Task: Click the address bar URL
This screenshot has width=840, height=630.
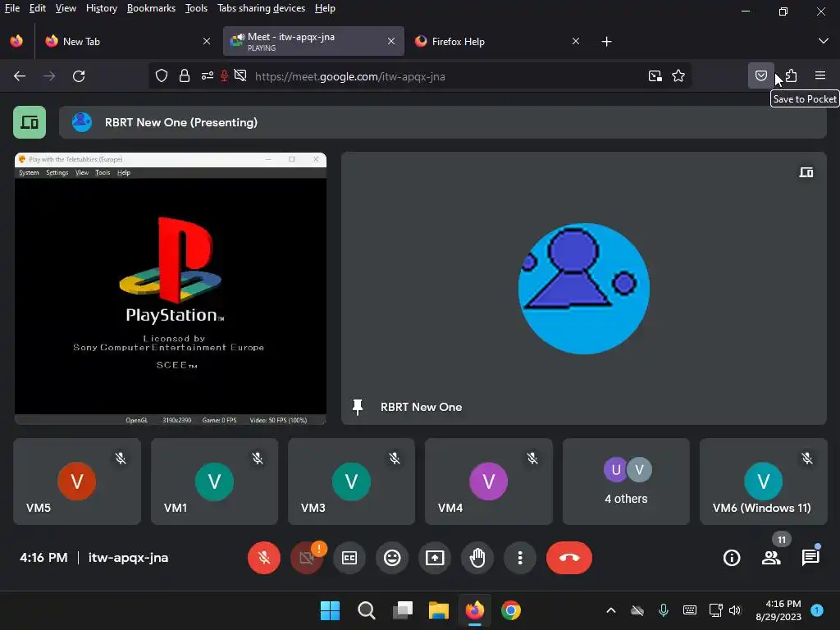Action: pos(349,76)
